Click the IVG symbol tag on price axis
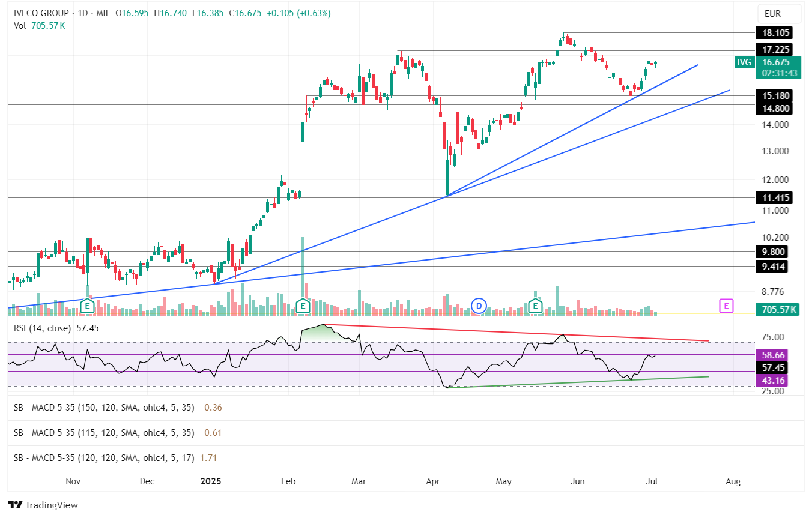 744,62
